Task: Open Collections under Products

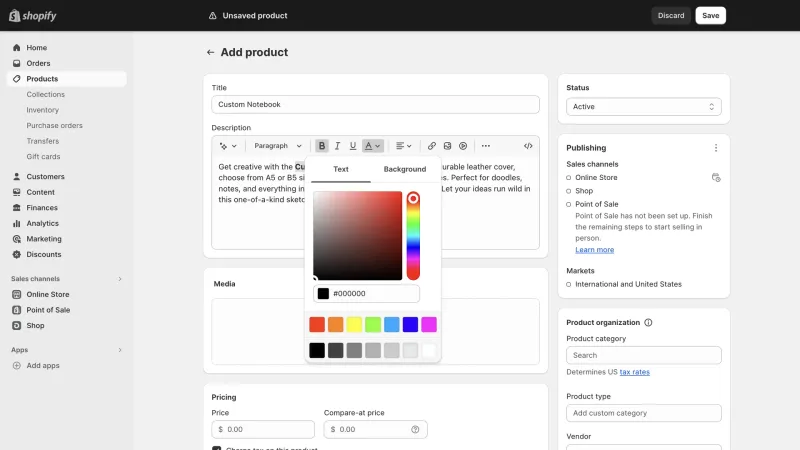Action: (45, 94)
